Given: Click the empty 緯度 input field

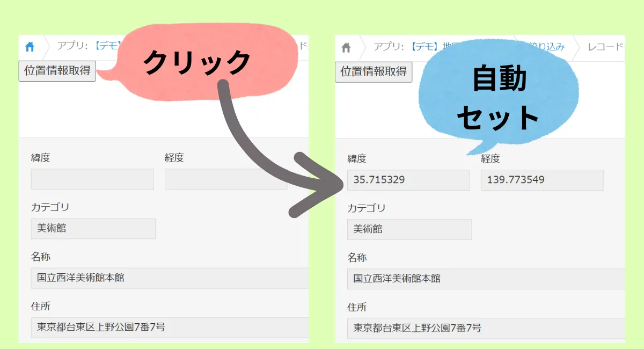Looking at the screenshot, I should coord(92,179).
